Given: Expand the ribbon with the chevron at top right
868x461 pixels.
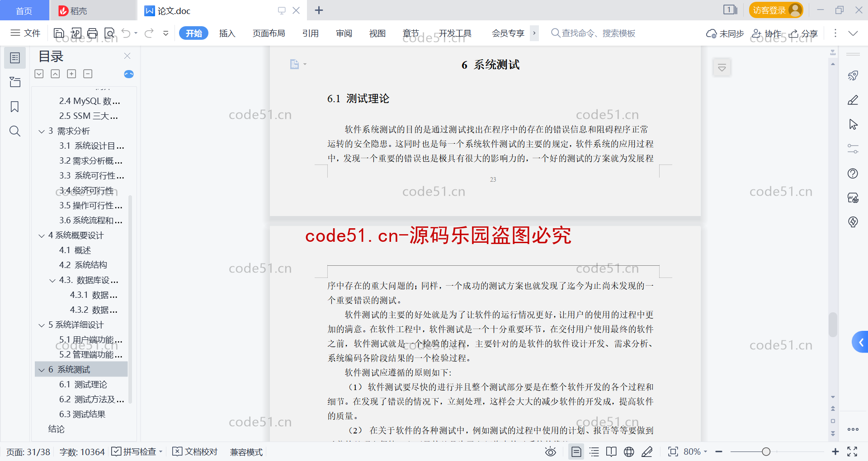Looking at the screenshot, I should point(853,33).
